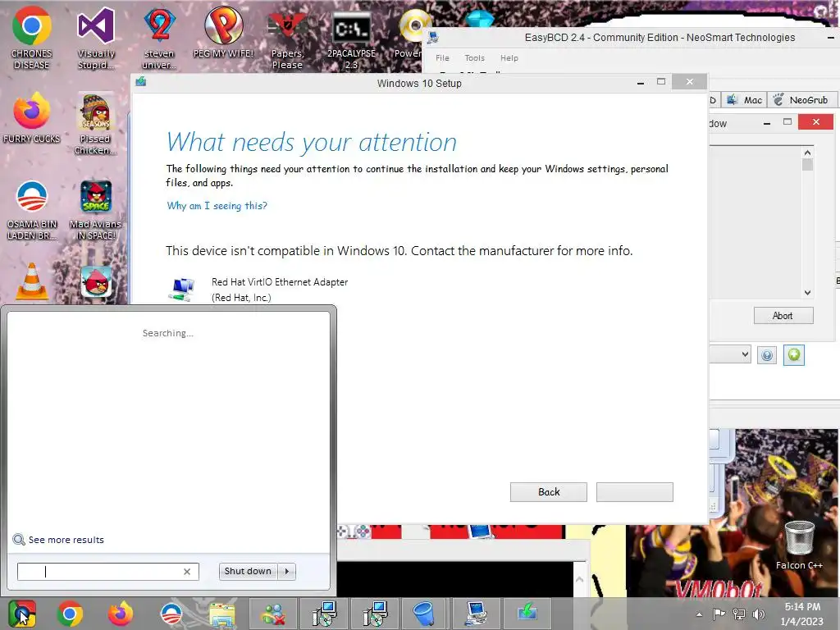Open the VLC traffic cone desktop icon
840x630 pixels.
(x=32, y=282)
